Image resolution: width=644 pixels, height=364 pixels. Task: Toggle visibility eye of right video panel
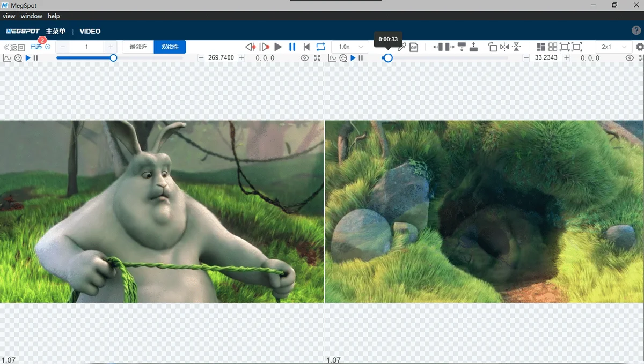[x=630, y=58]
